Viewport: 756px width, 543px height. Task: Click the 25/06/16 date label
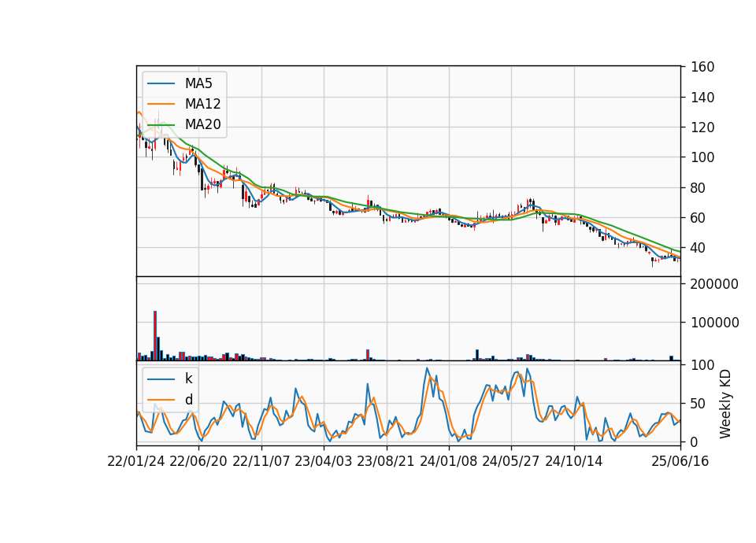coord(680,461)
